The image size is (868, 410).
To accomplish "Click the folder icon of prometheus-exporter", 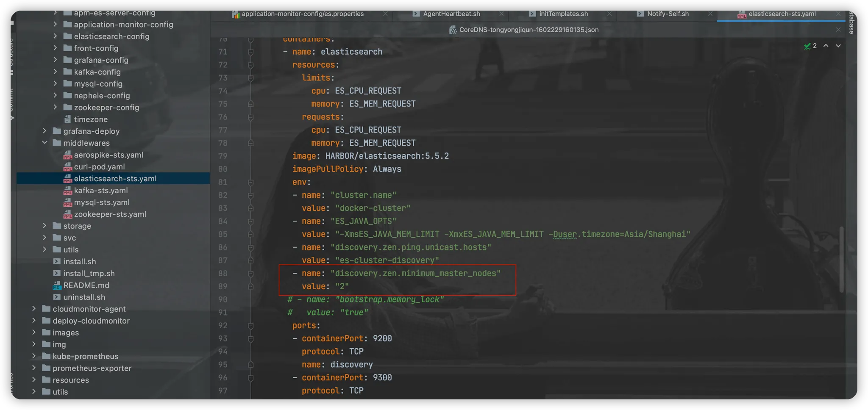I will [46, 368].
